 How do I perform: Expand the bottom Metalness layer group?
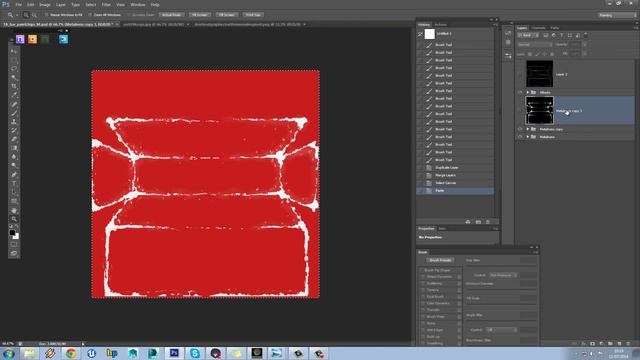(528, 137)
